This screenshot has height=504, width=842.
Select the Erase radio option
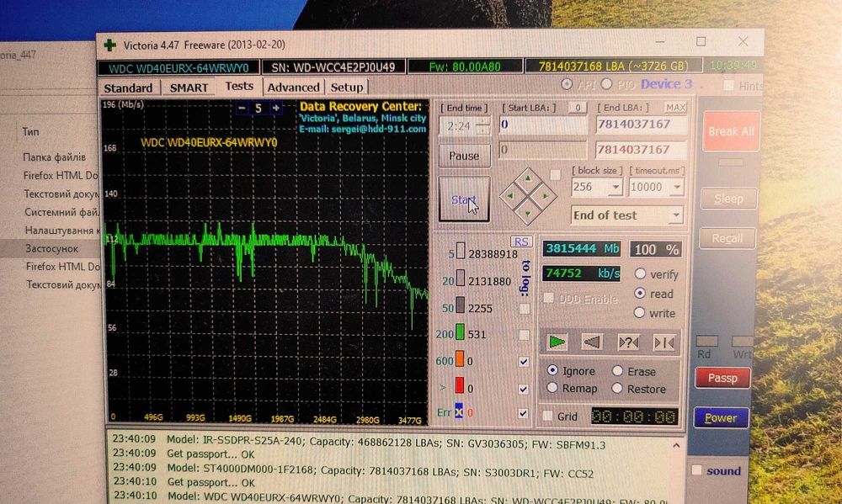[x=617, y=371]
